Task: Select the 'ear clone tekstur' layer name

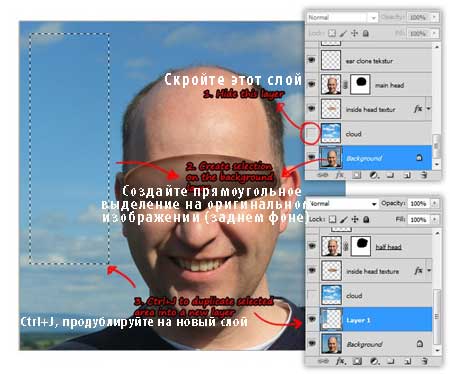Action: click(369, 61)
